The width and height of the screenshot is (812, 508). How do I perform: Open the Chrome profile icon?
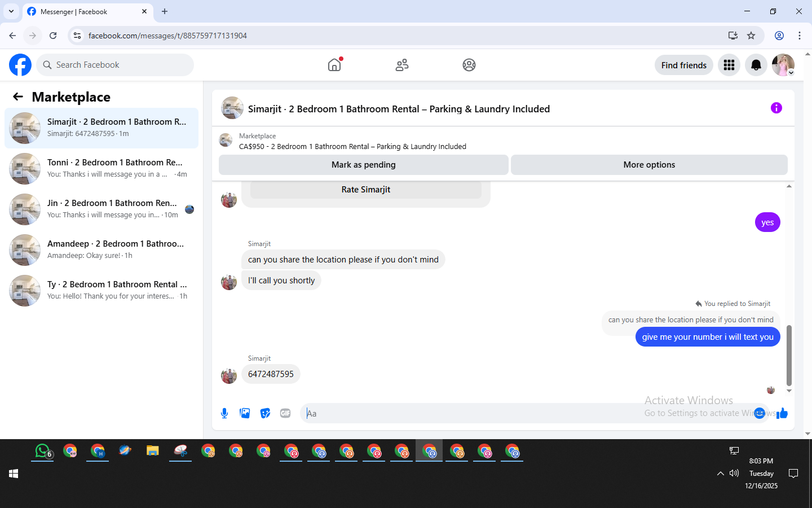tap(779, 36)
